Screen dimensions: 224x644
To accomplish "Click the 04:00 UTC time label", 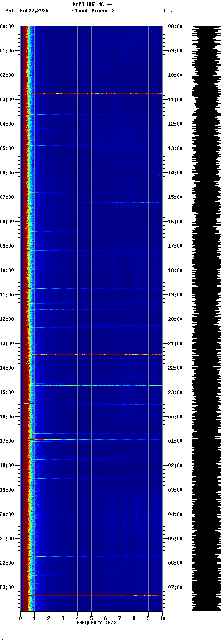I will click(175, 514).
